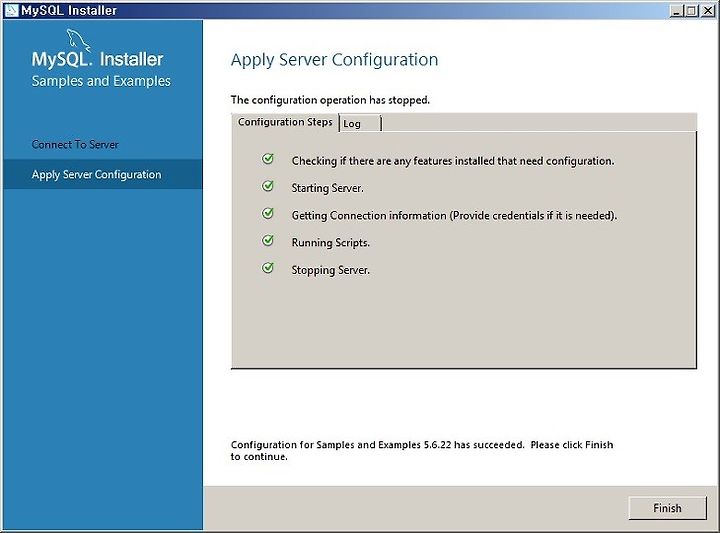Click checkmark icon next to Running Scripts
The image size is (720, 533).
click(268, 241)
